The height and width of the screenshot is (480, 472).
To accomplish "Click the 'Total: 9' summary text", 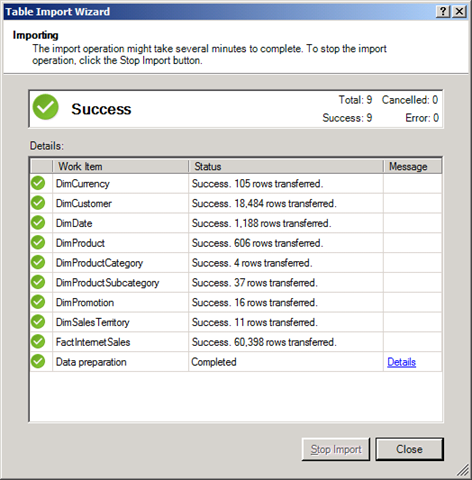I will tap(355, 100).
